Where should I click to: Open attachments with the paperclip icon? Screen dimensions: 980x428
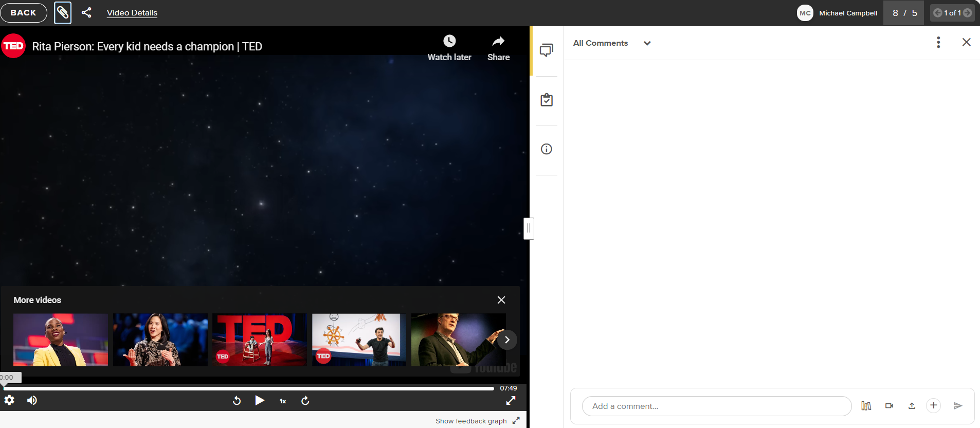pos(63,13)
